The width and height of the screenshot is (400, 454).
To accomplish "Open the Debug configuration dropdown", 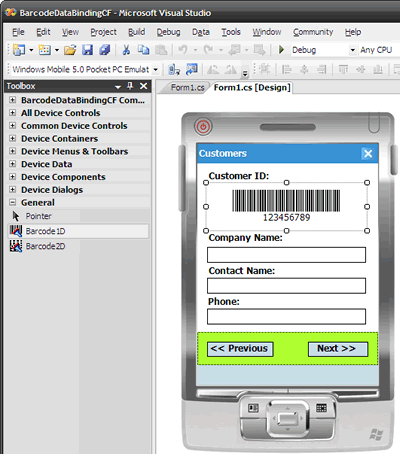I will coord(352,50).
